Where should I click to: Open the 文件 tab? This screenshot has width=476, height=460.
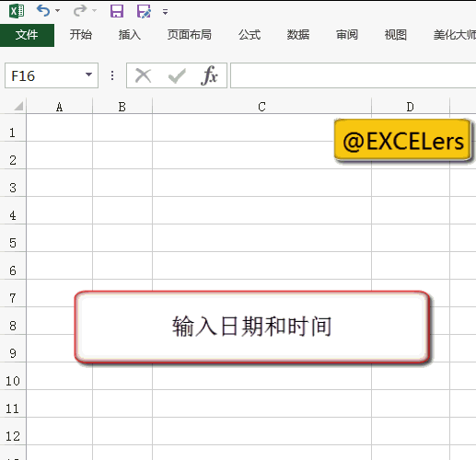(x=27, y=35)
